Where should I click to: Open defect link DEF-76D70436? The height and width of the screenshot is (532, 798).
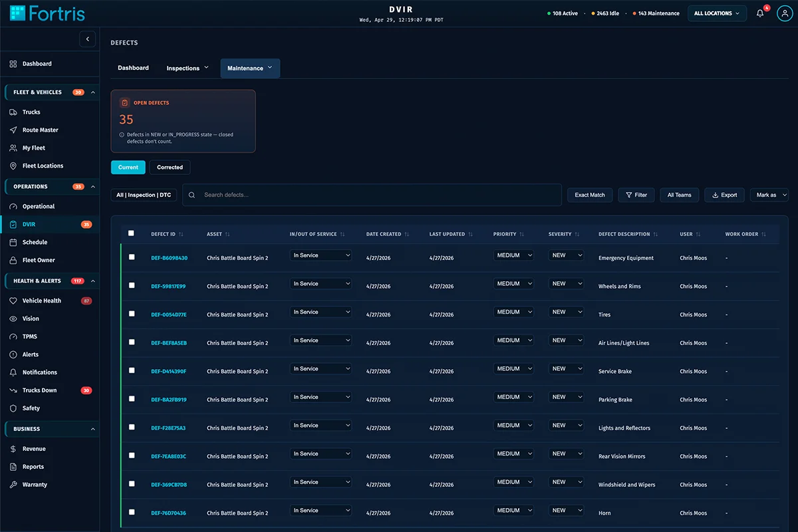point(168,513)
